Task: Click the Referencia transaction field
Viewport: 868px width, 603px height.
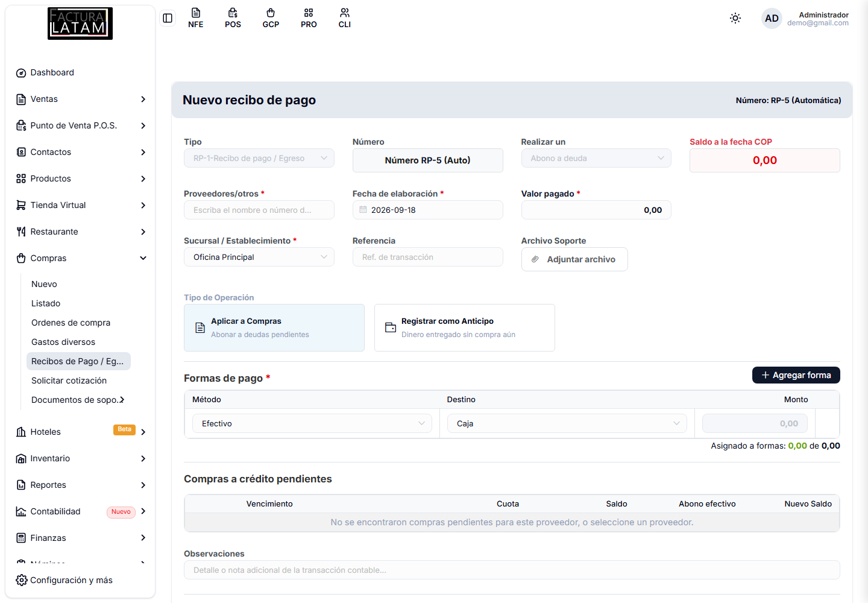Action: coord(428,257)
